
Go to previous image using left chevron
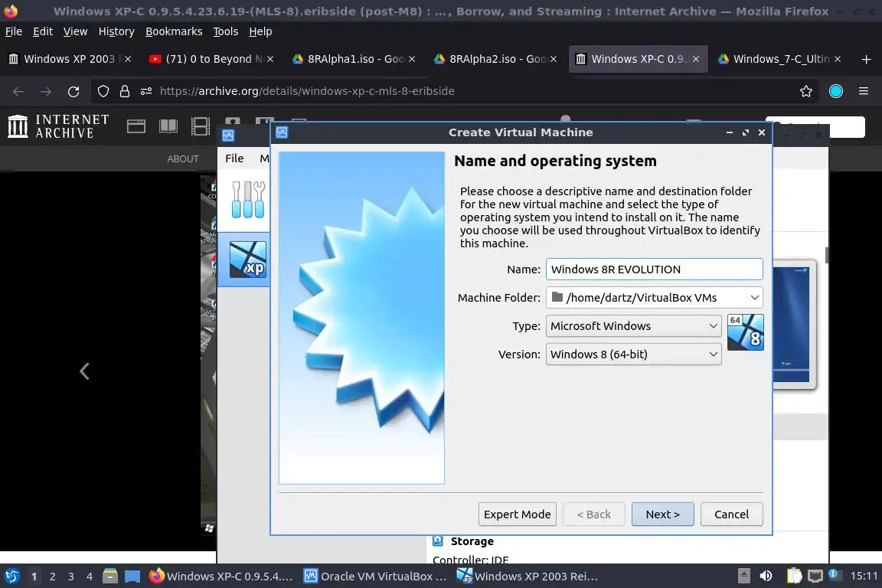pos(84,371)
